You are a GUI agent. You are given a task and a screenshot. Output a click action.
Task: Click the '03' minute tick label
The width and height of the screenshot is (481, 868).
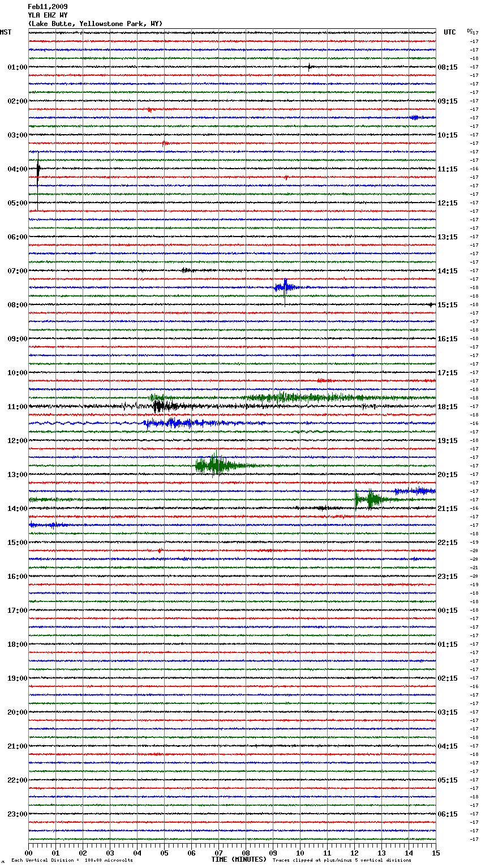tap(110, 853)
